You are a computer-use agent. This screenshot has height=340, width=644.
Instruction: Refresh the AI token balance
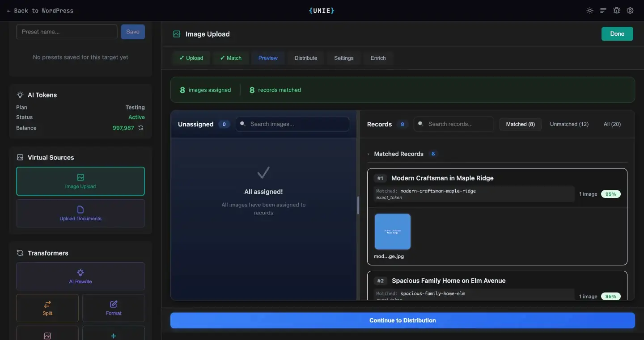tap(141, 128)
